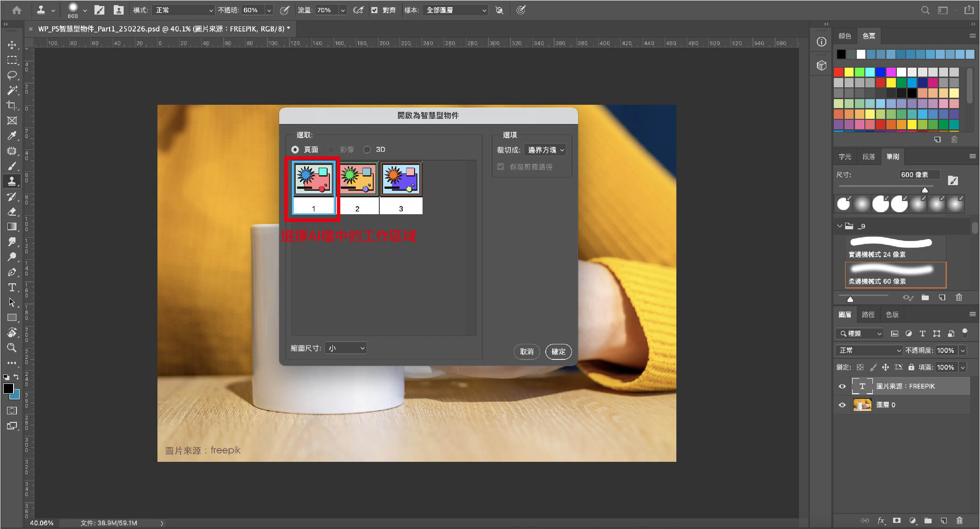Viewport: 980px width, 529px height.
Task: Select the Move tool
Action: [12, 45]
